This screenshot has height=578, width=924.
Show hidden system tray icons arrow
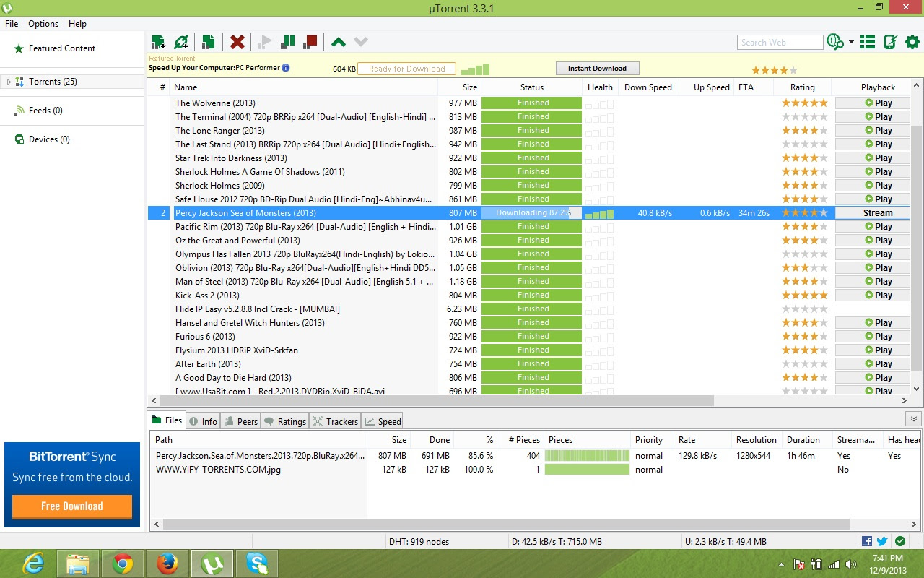click(x=782, y=564)
